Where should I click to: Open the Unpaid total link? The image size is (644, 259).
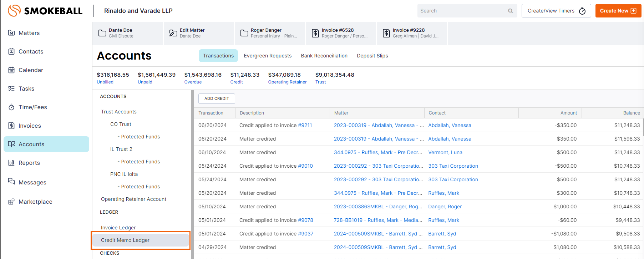tap(145, 82)
